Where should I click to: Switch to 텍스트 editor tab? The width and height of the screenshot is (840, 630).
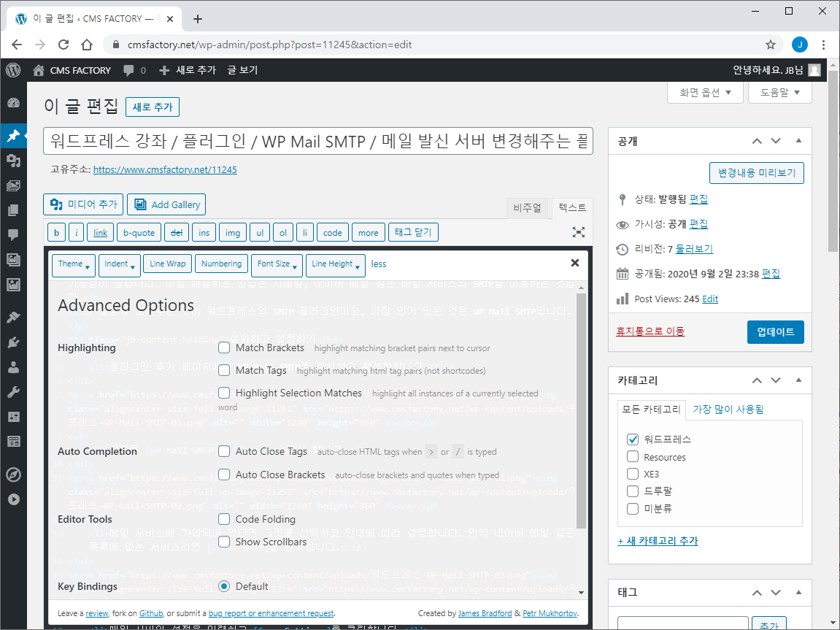(572, 208)
